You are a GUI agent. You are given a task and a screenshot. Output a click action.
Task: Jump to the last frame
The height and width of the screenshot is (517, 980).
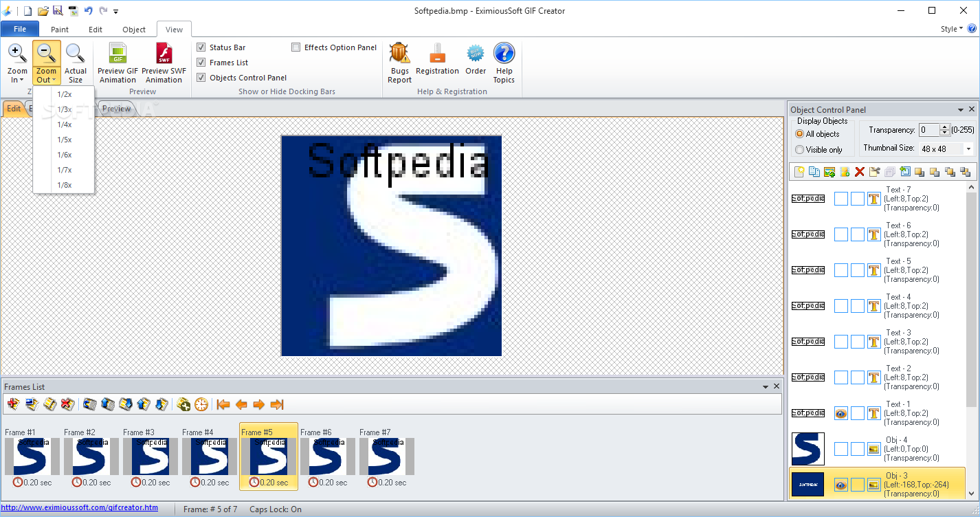tap(276, 404)
